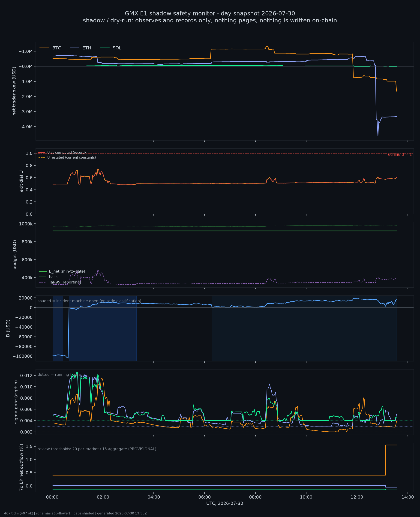Click the SOL legend entry

(111, 48)
